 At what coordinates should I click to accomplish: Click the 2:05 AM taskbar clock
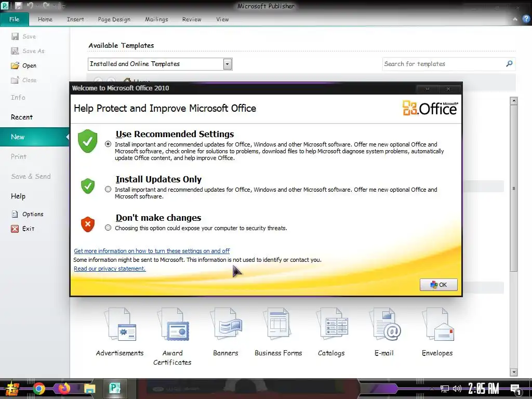[484, 389]
